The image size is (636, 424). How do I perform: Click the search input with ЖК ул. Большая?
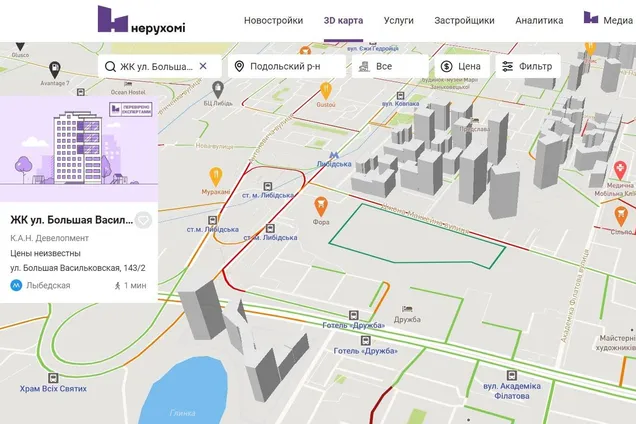pyautogui.click(x=155, y=66)
